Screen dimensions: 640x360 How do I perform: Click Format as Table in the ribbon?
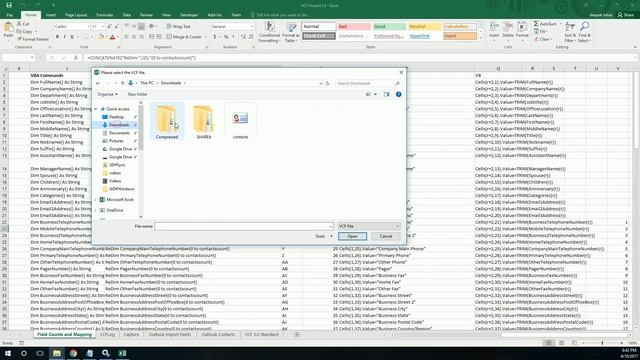point(291,32)
